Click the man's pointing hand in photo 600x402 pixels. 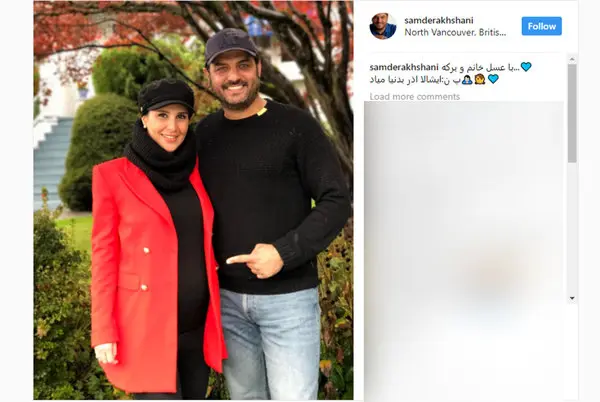coord(255,261)
